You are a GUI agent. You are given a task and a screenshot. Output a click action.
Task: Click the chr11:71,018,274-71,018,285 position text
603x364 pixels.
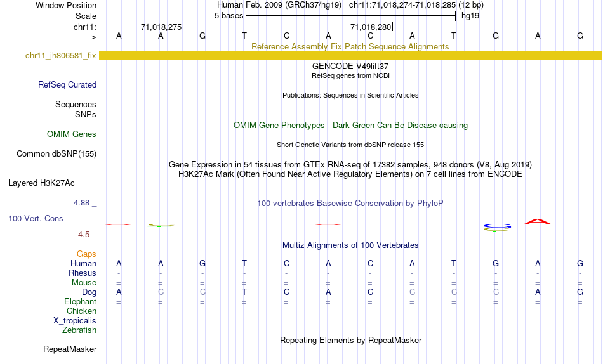(402, 5)
